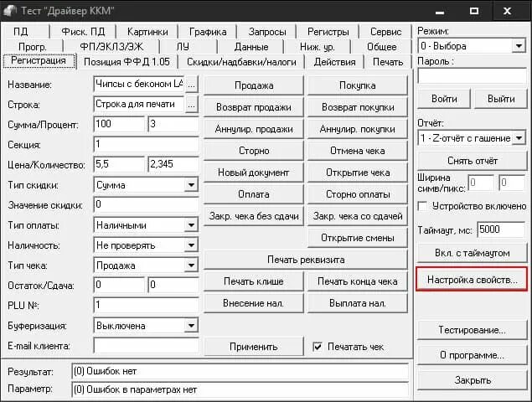Select the Печать sub-tab
The image size is (532, 402).
[x=388, y=62]
